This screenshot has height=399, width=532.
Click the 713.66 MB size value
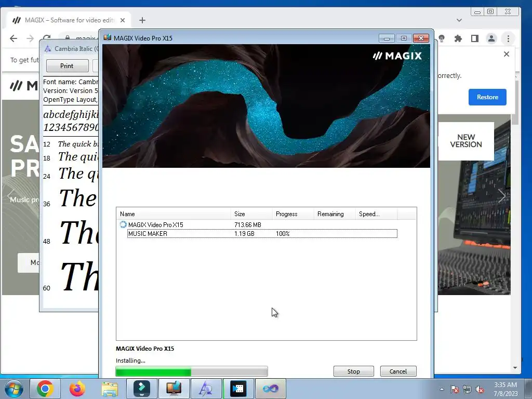click(x=248, y=224)
